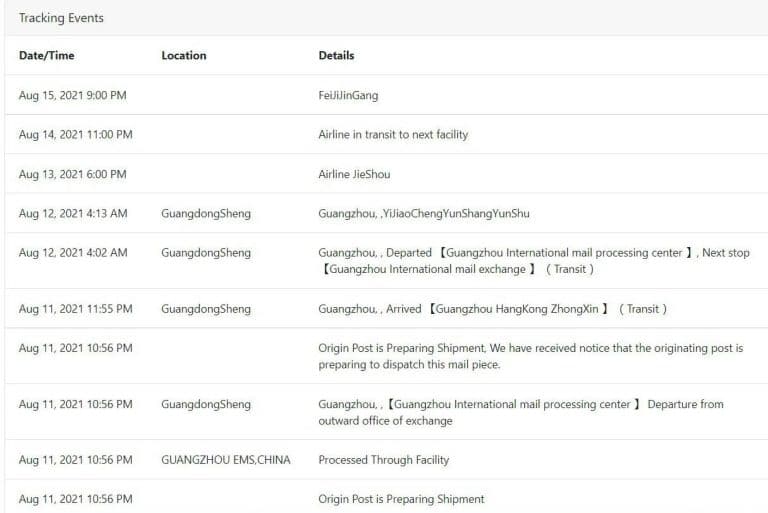Viewport: 768px width, 513px height.
Task: Click GuangdongSheng location in the 4:02 AM row
Action: click(x=206, y=253)
